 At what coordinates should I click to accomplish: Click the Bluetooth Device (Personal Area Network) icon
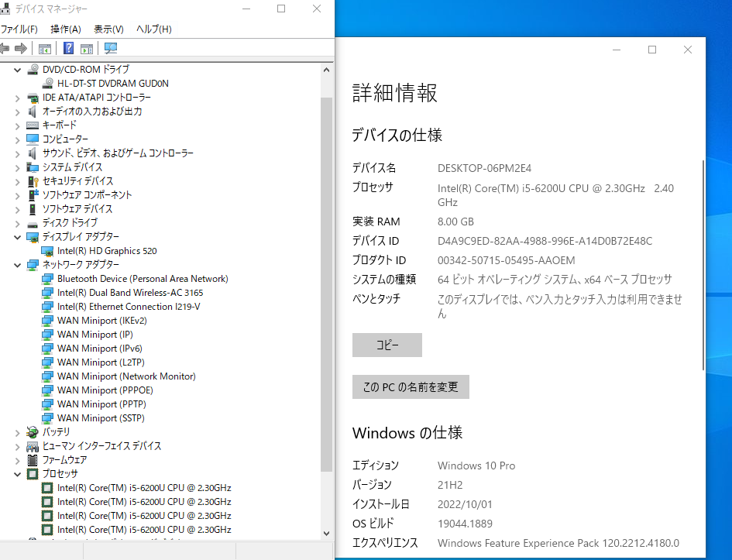pyautogui.click(x=47, y=279)
